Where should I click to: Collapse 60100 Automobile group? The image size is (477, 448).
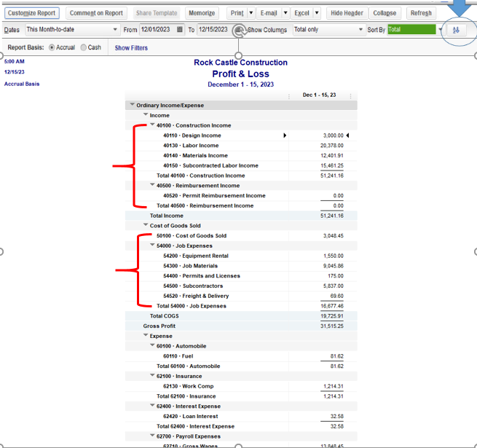[152, 345]
